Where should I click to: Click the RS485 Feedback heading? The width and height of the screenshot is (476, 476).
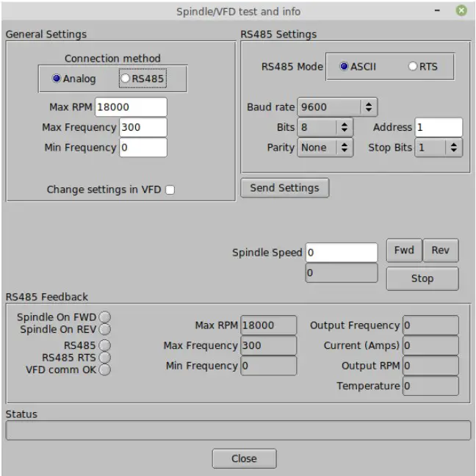point(47,297)
